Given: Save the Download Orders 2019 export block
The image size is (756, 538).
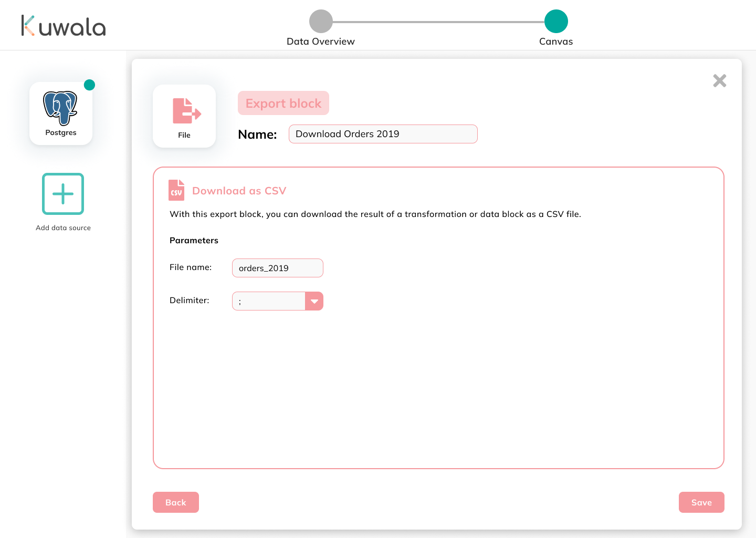Looking at the screenshot, I should (701, 502).
